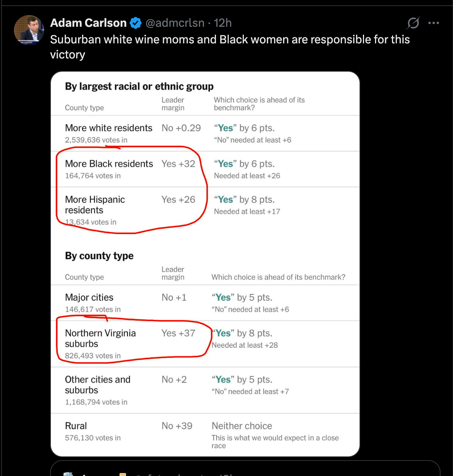Click the blue verified badge beside Adam Carlson
The height and width of the screenshot is (476, 453).
click(135, 23)
